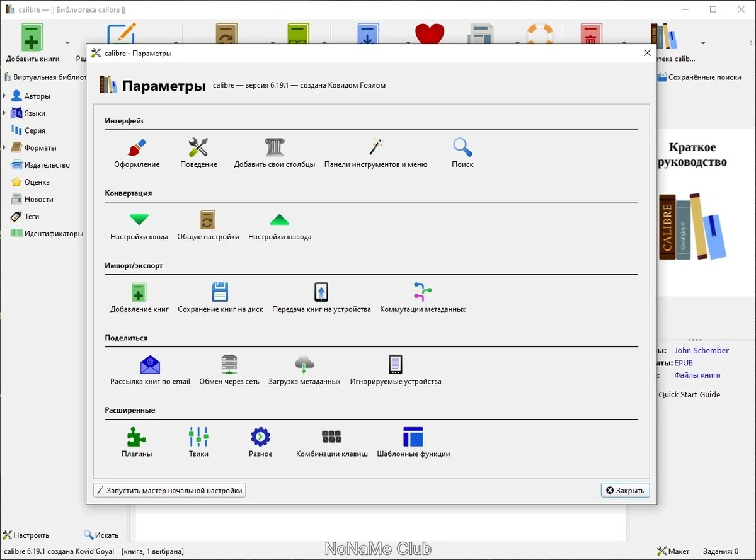The image size is (756, 560).
Task: Open Передача книг на устройства settings
Action: [x=321, y=299]
